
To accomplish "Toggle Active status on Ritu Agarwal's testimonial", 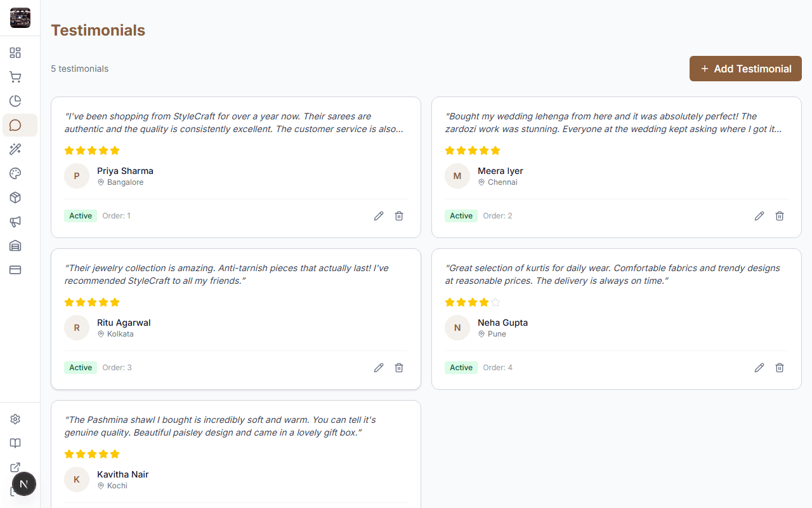I will click(x=81, y=367).
